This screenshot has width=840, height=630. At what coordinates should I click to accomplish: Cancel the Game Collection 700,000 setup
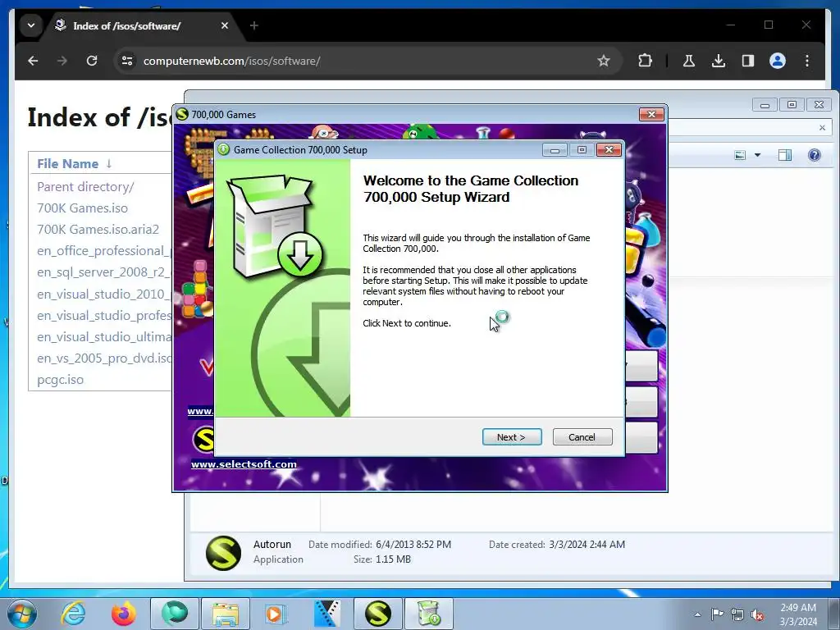pos(582,437)
